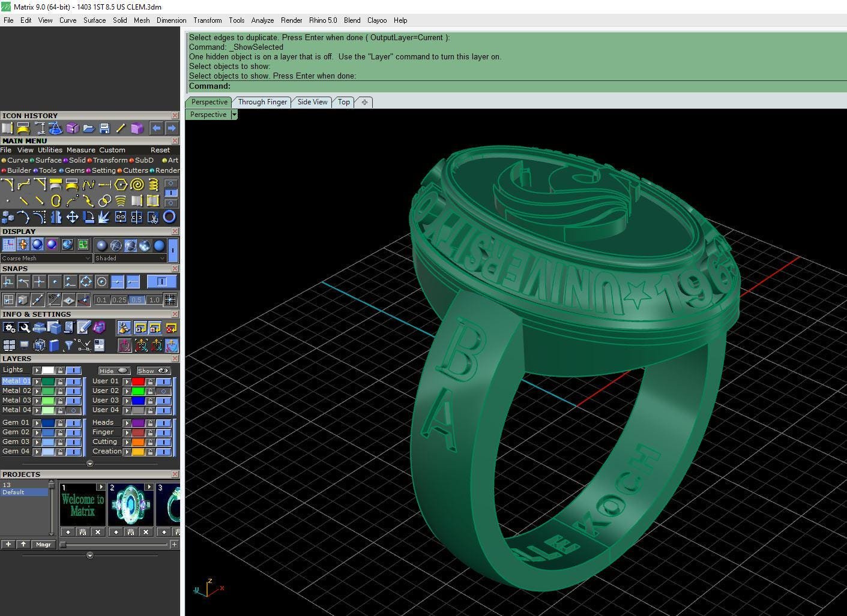This screenshot has height=616, width=847.
Task: Click the funnel filter icon in Info & Settings
Action: click(x=69, y=345)
